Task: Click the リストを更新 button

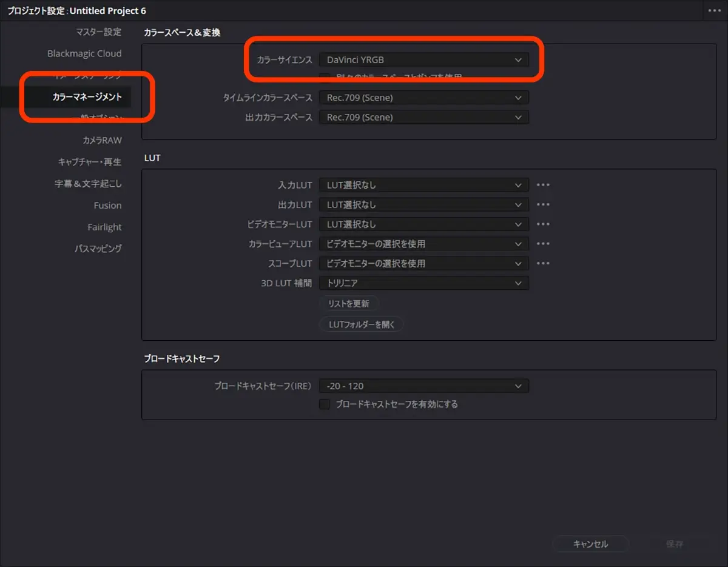Action: (x=349, y=303)
